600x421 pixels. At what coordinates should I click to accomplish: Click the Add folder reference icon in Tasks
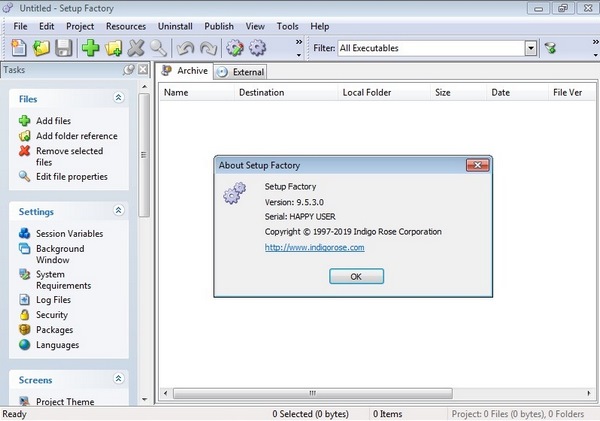click(24, 136)
